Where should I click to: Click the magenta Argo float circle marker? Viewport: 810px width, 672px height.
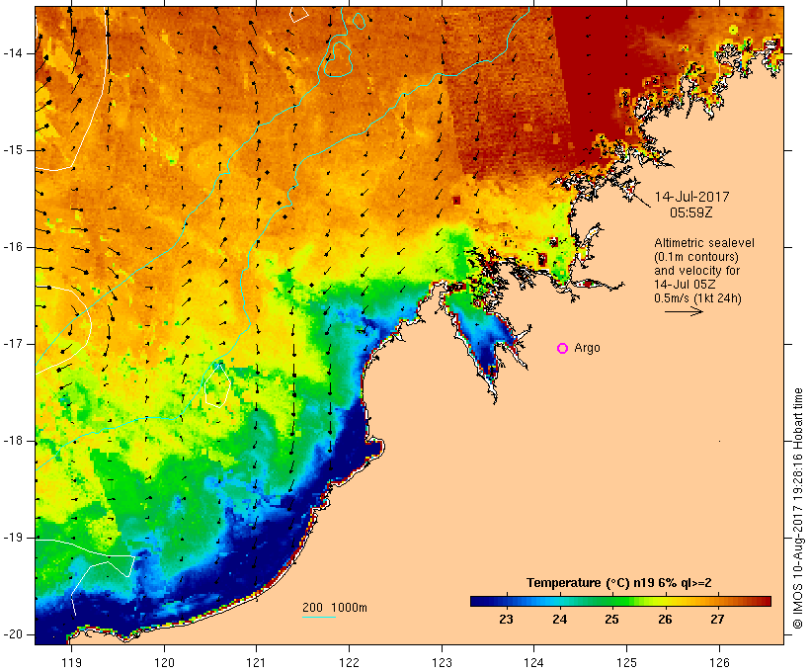pyautogui.click(x=563, y=349)
